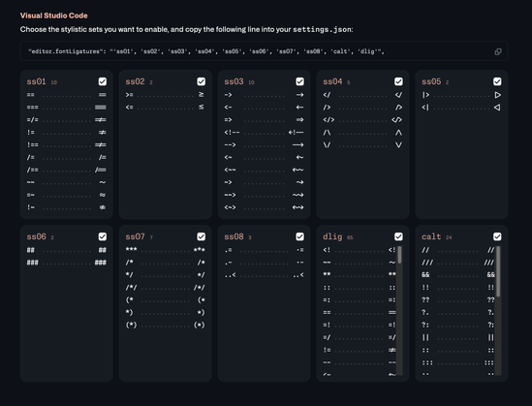This screenshot has height=406, width=532.
Task: Click the '..<' row in ss08
Action: point(264,275)
